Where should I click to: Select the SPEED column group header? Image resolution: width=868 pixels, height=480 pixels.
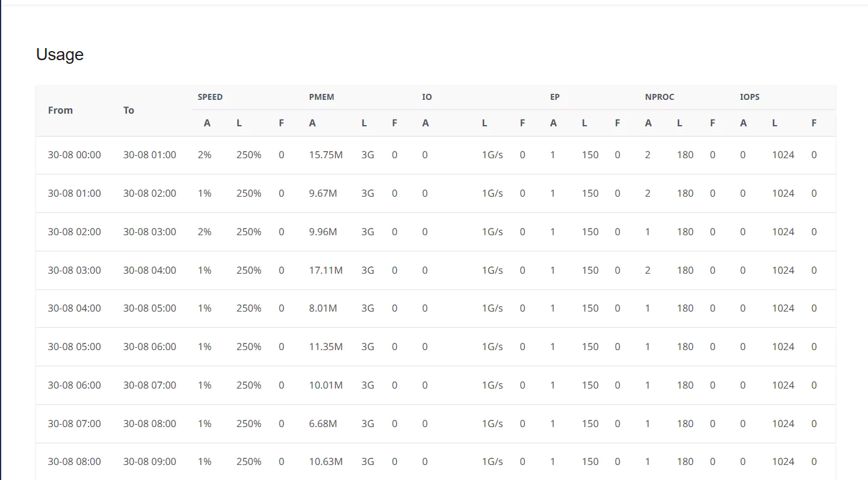pos(210,97)
